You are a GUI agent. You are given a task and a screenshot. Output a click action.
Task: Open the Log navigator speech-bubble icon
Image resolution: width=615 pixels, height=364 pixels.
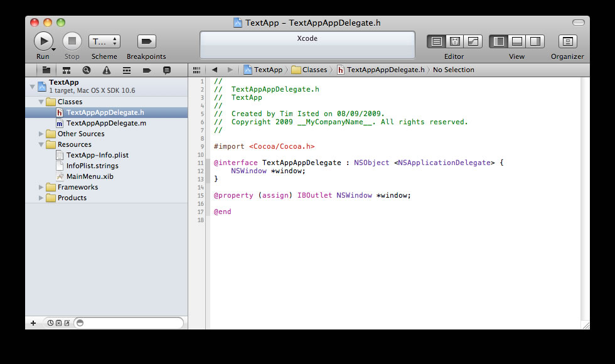coord(166,70)
